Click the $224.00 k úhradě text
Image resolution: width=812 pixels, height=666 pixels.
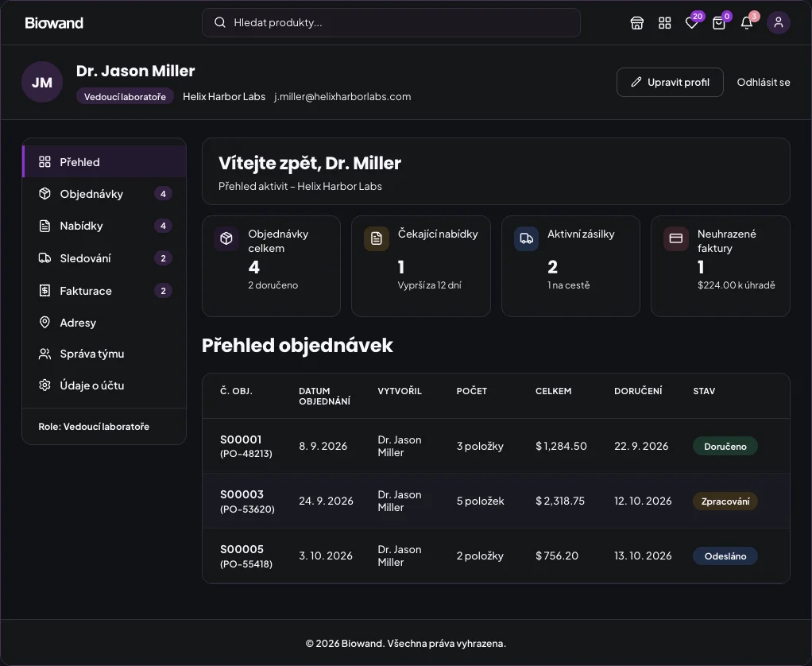coord(736,285)
